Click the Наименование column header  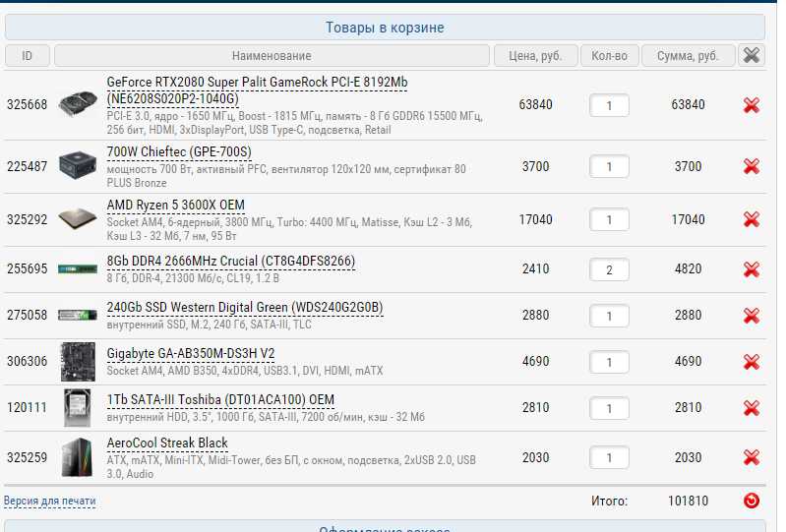(272, 55)
